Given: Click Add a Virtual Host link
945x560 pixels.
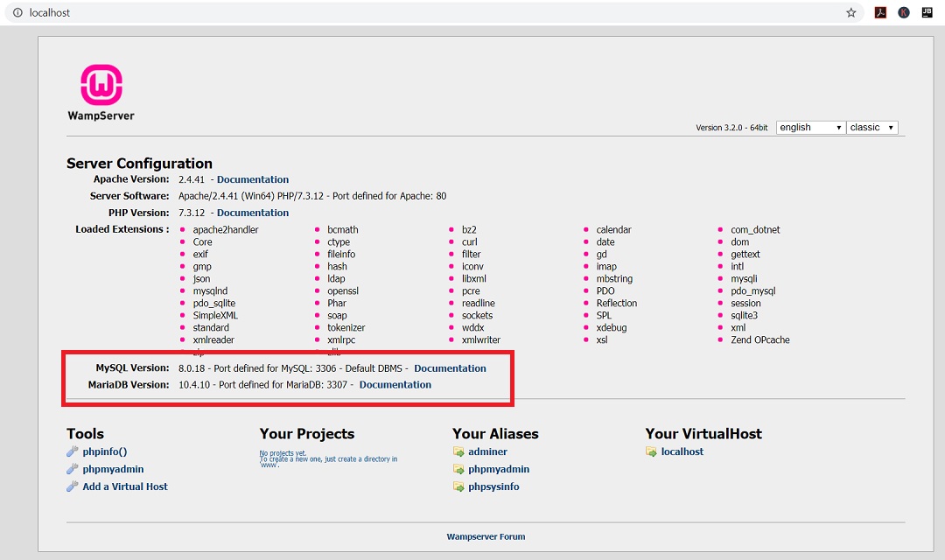Looking at the screenshot, I should point(125,486).
